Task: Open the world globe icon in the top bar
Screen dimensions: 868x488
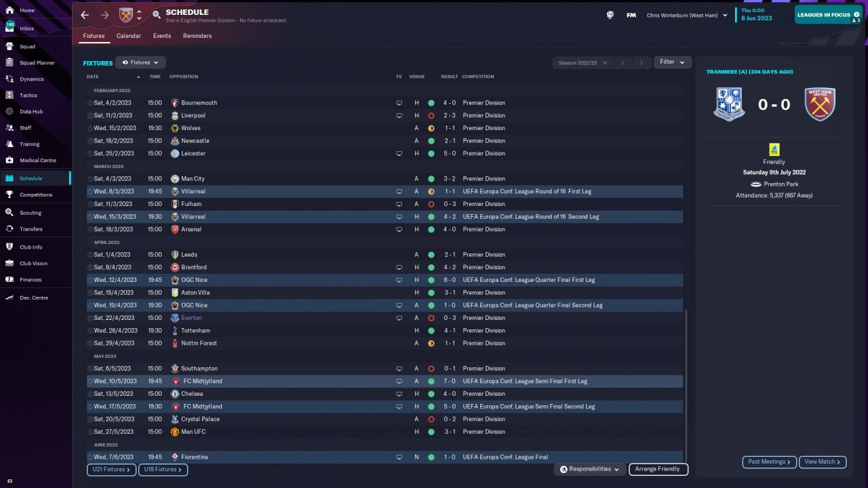Action: tap(610, 15)
